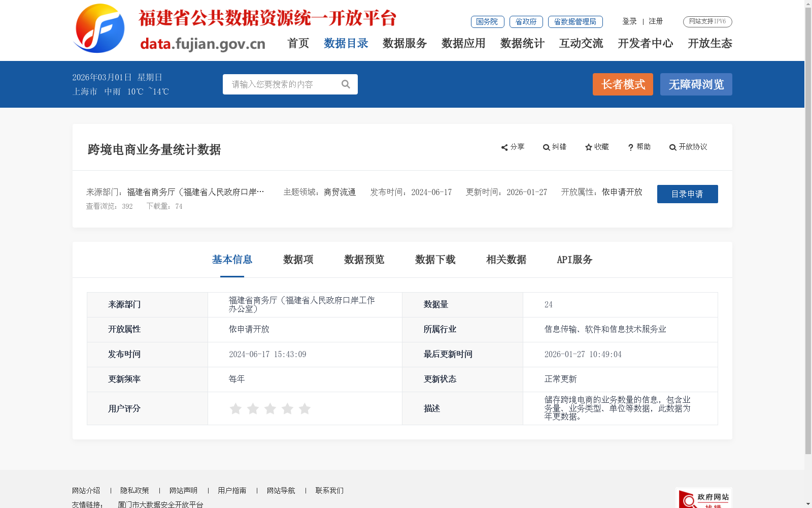Open the 网站声明 footer link

pos(184,491)
